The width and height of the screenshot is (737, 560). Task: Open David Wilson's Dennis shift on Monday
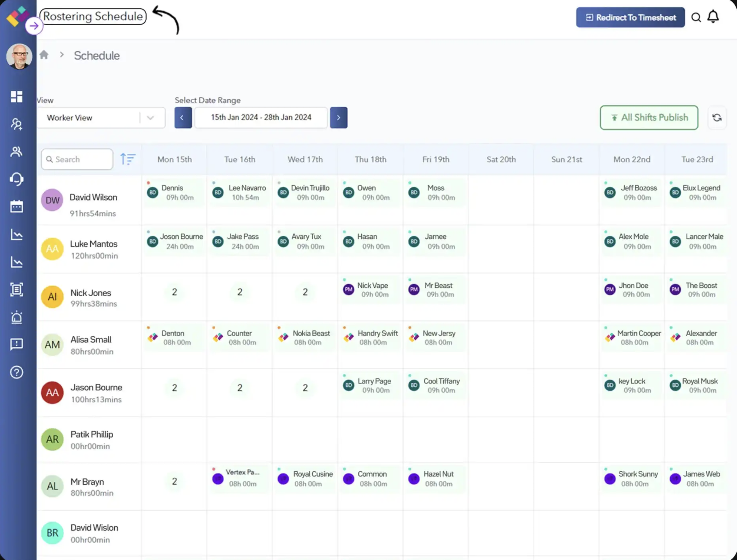pos(174,192)
